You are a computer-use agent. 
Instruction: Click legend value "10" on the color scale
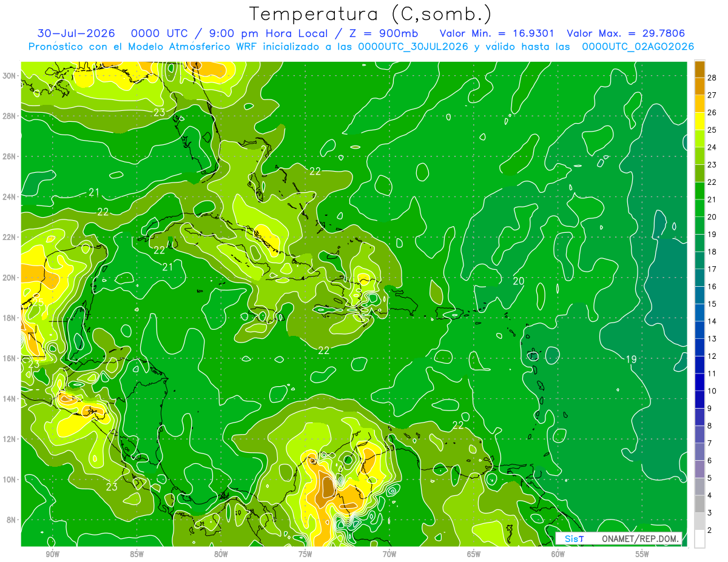click(712, 391)
